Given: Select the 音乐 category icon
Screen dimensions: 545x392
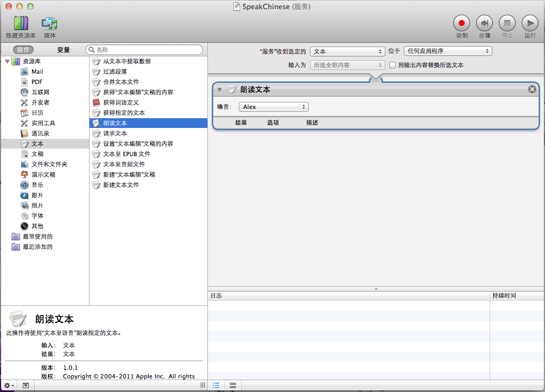Looking at the screenshot, I should coord(24,185).
